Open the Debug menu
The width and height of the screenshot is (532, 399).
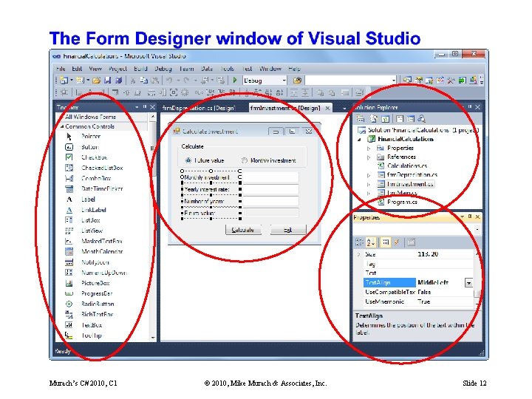pyautogui.click(x=163, y=69)
